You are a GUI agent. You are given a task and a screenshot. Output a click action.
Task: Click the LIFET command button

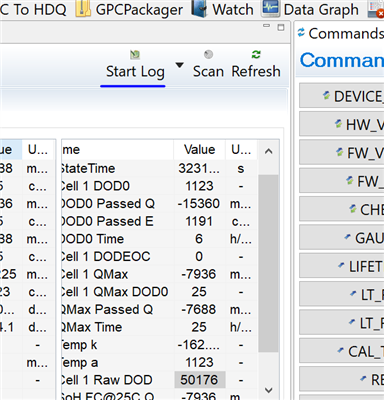point(342,266)
